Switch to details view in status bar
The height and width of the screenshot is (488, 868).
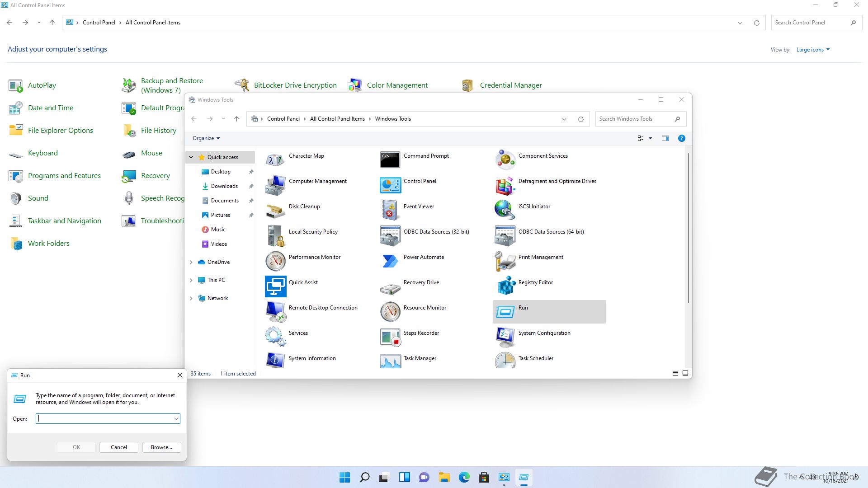675,373
